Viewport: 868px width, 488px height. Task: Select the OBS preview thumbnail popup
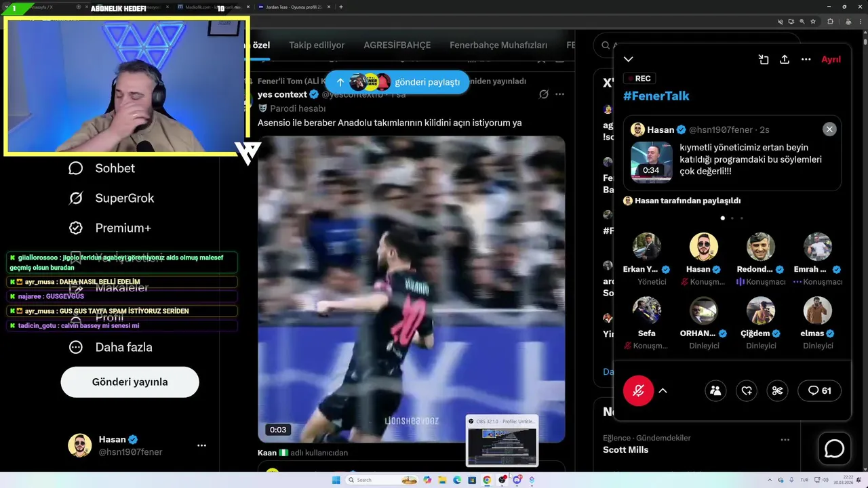click(x=502, y=441)
